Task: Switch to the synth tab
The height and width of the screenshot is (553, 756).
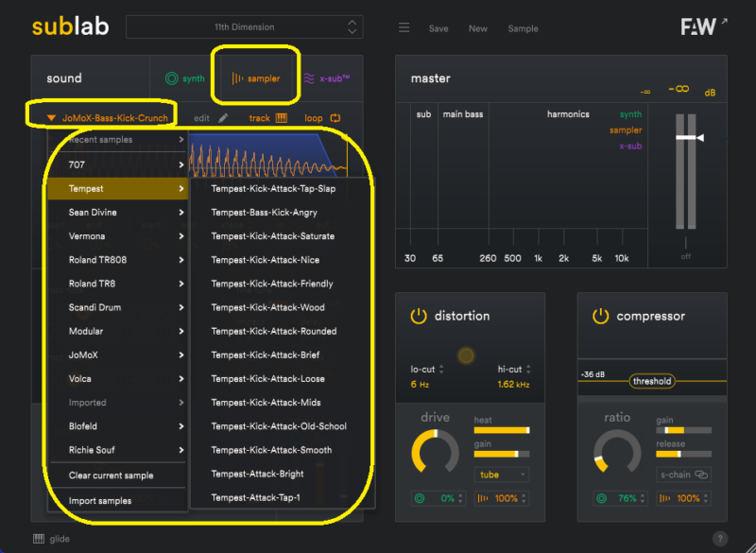Action: pos(184,78)
